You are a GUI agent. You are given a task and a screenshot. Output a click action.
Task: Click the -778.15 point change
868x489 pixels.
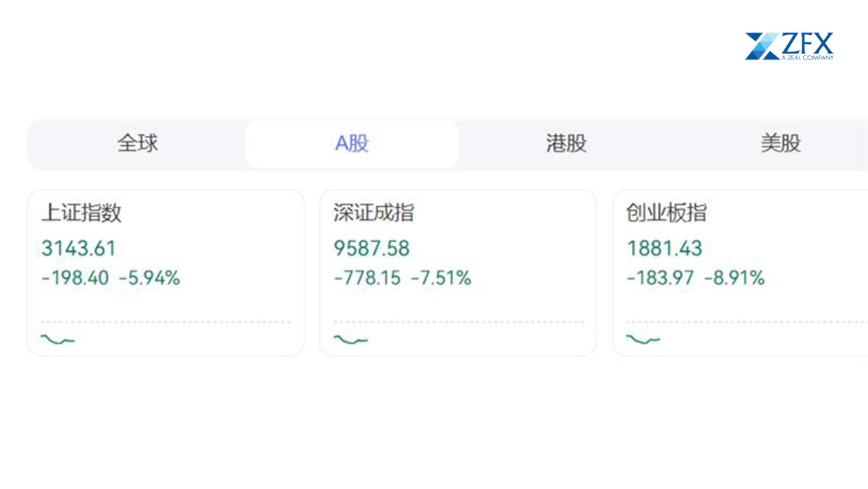click(x=368, y=278)
